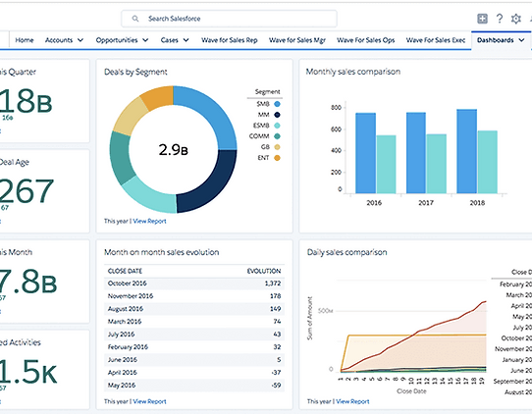
Task: Click the search magnifier icon
Action: click(x=135, y=19)
